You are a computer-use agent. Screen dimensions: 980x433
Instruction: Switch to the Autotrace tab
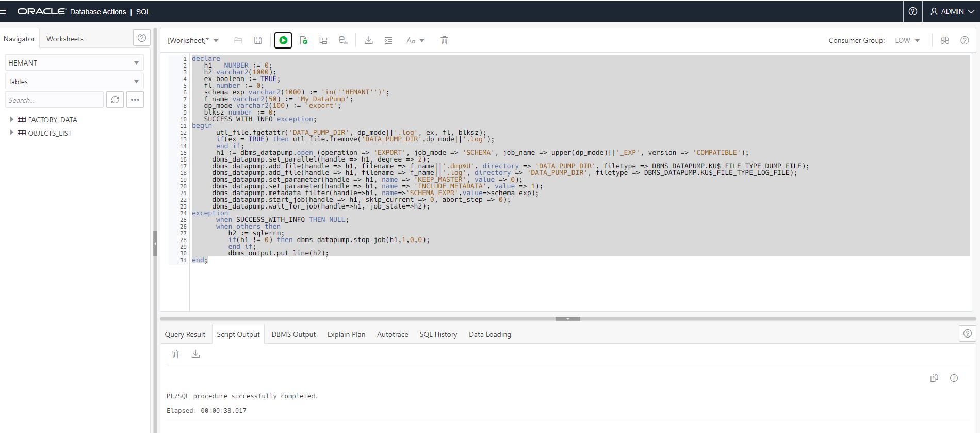[393, 334]
